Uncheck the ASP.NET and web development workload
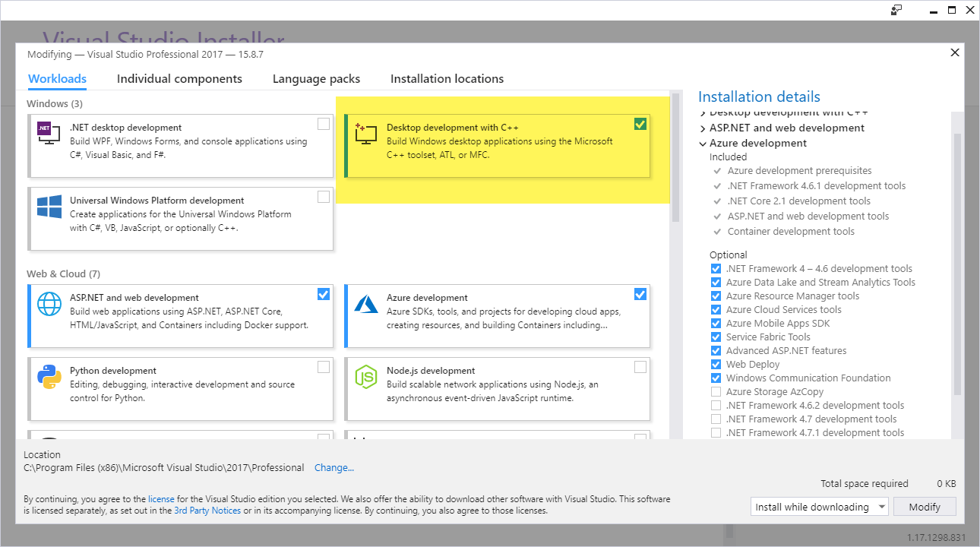 click(324, 294)
